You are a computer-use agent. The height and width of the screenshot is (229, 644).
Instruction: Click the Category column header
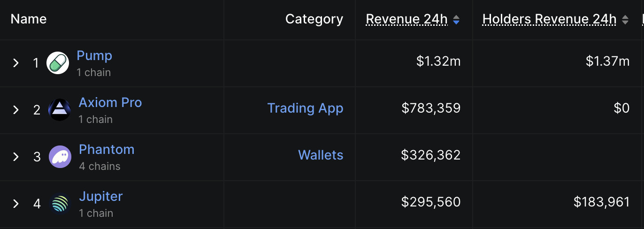[314, 19]
